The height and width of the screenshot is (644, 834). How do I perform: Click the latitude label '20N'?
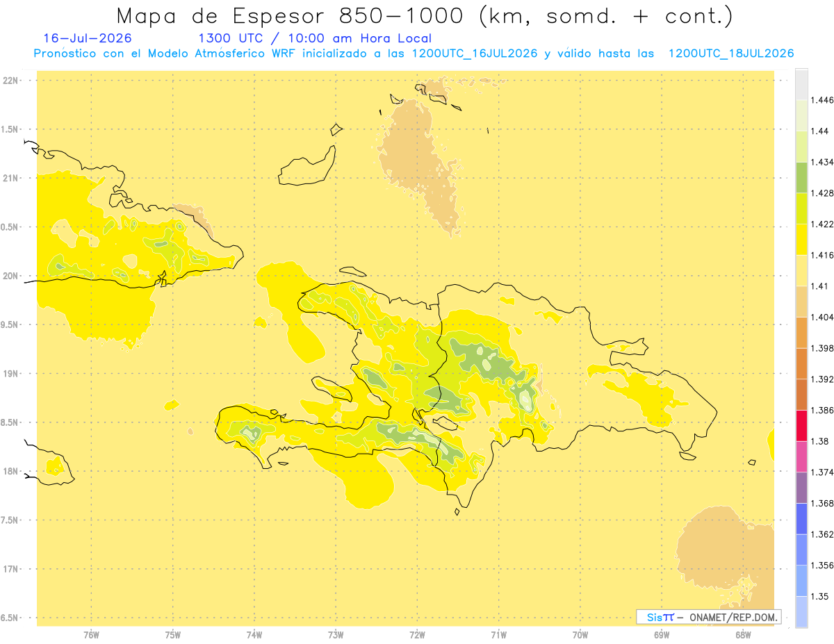click(10, 276)
